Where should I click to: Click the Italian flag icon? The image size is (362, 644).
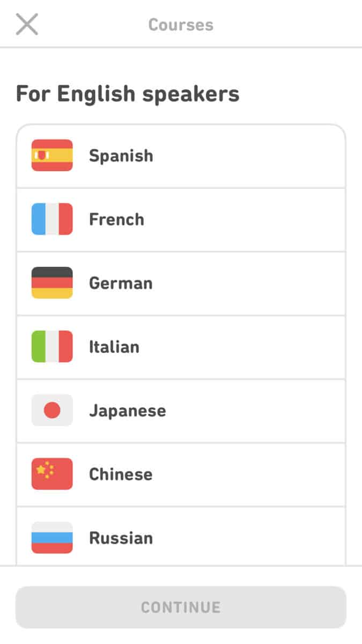tap(52, 347)
